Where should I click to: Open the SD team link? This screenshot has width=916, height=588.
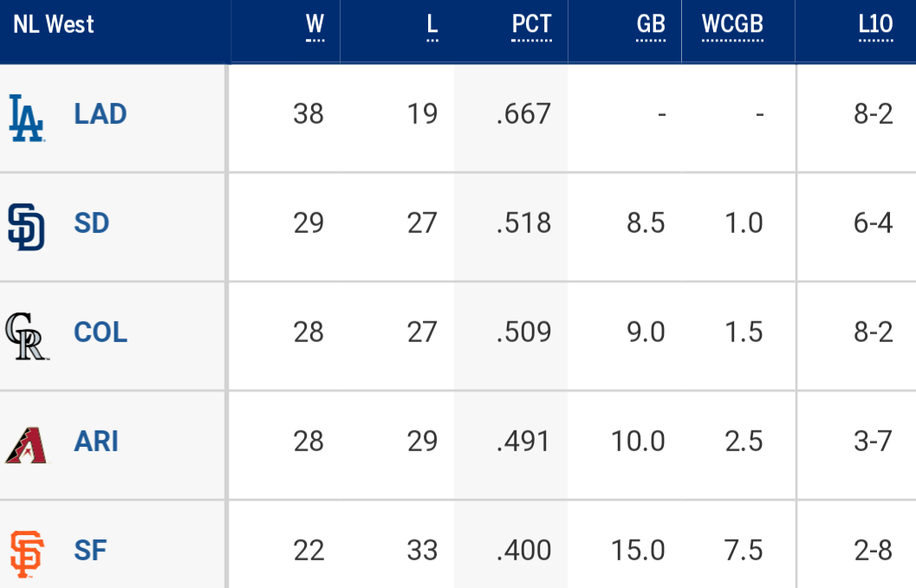click(92, 223)
